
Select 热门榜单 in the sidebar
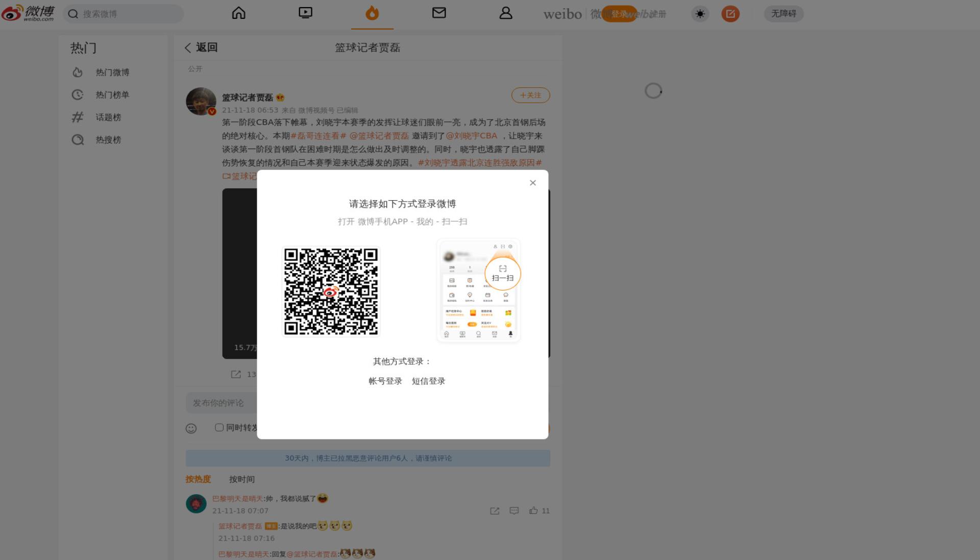[x=113, y=95]
